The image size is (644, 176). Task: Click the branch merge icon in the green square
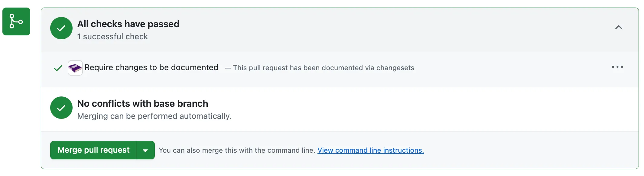16,21
